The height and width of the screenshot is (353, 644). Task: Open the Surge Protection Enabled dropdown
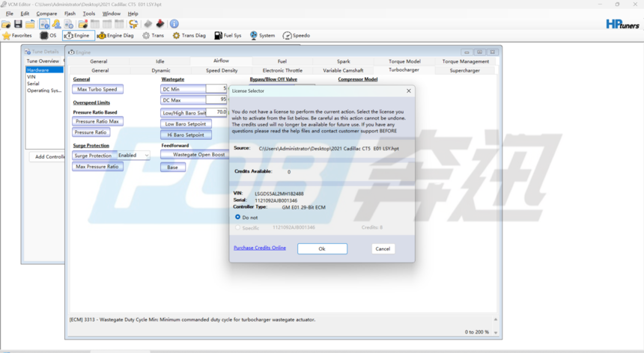(133, 156)
